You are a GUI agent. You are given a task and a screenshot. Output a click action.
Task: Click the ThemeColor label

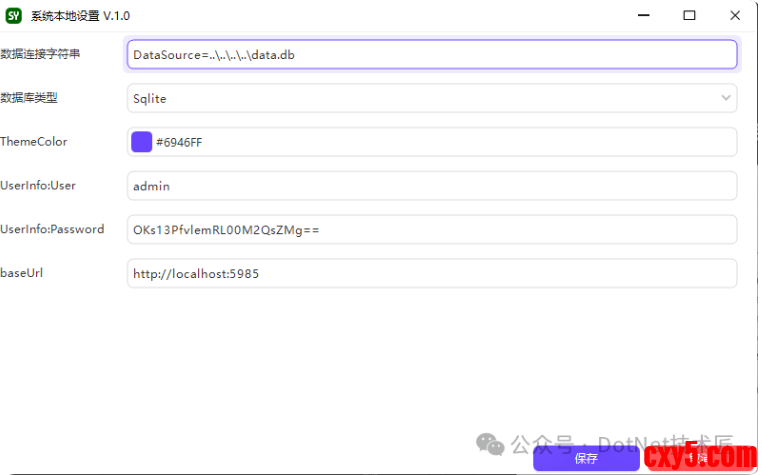coord(34,141)
